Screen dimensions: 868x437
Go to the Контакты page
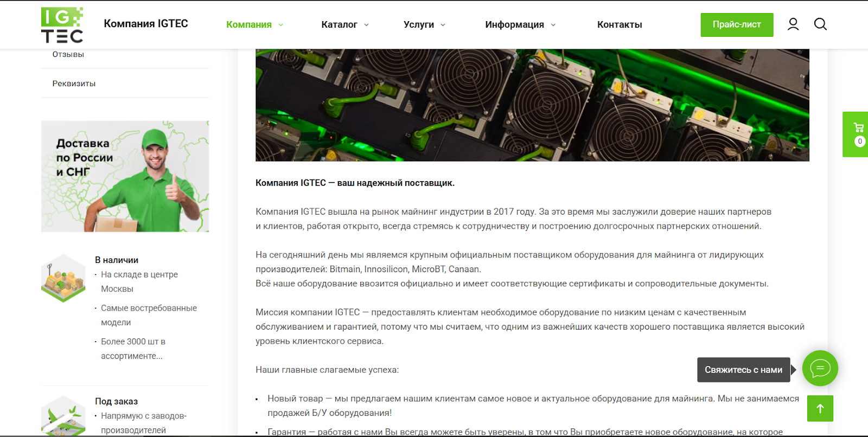coord(620,25)
